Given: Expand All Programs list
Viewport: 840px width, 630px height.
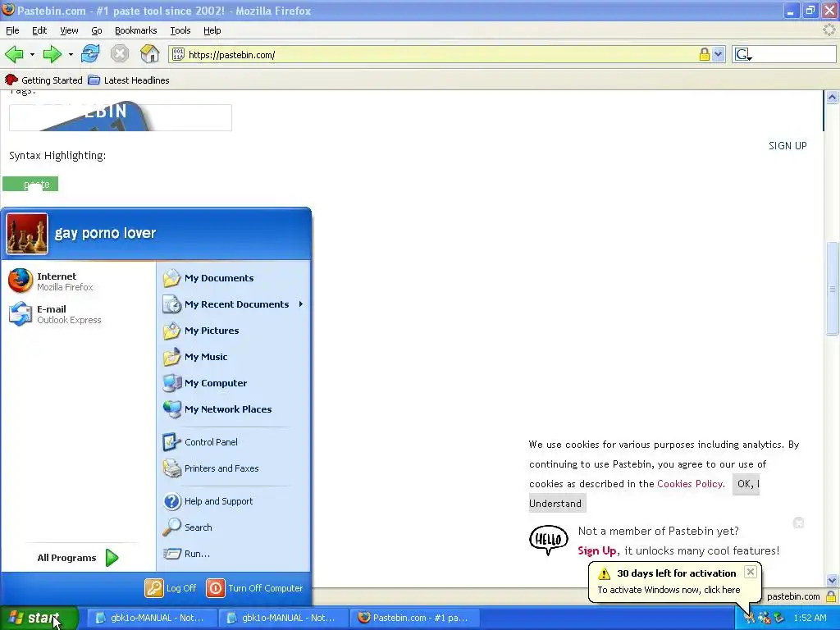Looking at the screenshot, I should (x=78, y=558).
